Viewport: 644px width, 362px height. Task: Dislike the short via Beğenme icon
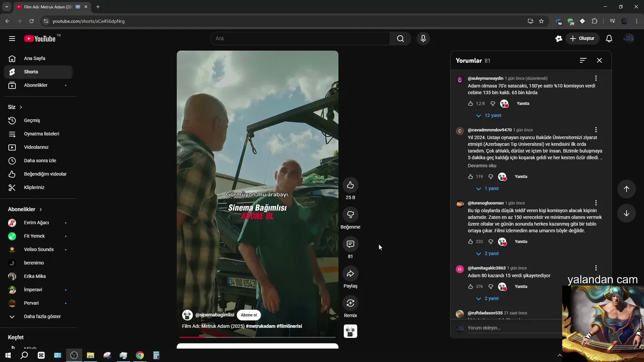350,214
